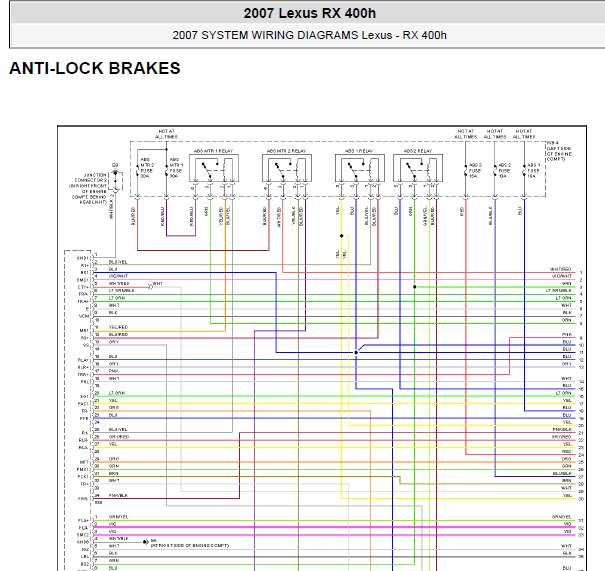The image size is (605, 571).
Task: Click the ABS MTR 1 FUSE 30A label
Action: [176, 168]
